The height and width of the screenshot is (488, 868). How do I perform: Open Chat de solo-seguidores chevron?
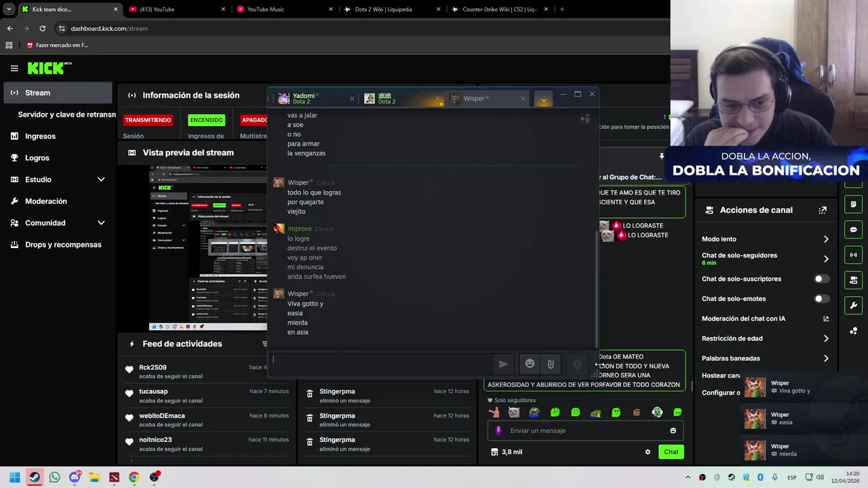826,259
